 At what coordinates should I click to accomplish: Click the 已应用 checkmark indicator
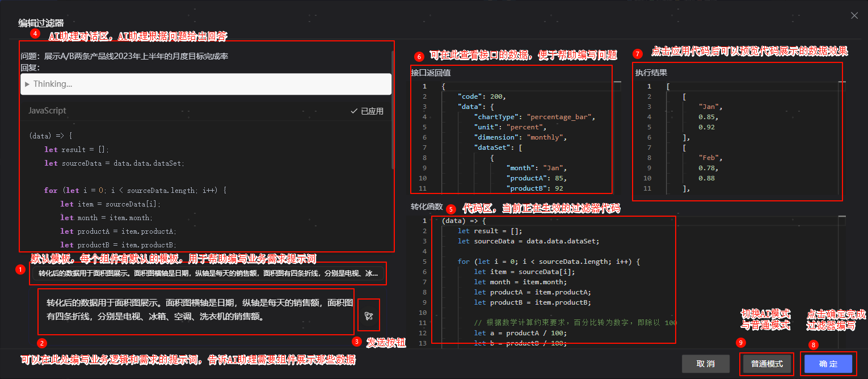367,111
